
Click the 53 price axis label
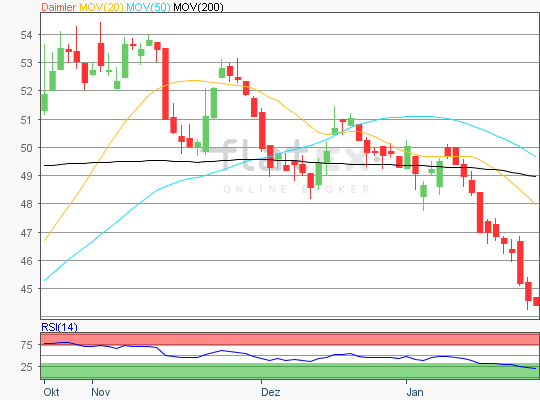pyautogui.click(x=26, y=63)
